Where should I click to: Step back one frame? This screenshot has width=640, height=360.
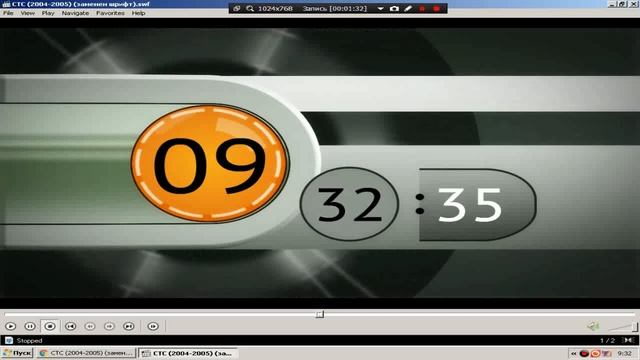[90, 326]
